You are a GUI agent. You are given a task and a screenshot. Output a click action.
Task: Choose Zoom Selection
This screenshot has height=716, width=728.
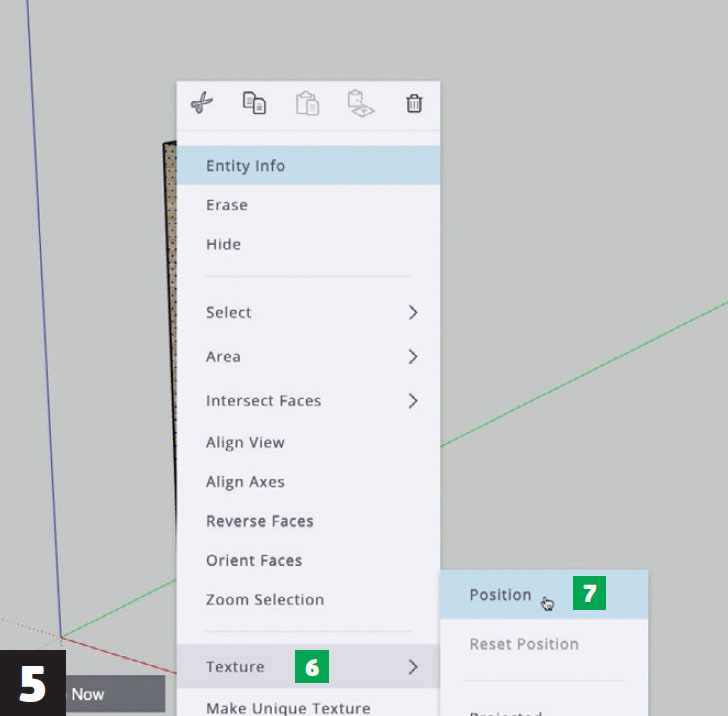coord(308,600)
